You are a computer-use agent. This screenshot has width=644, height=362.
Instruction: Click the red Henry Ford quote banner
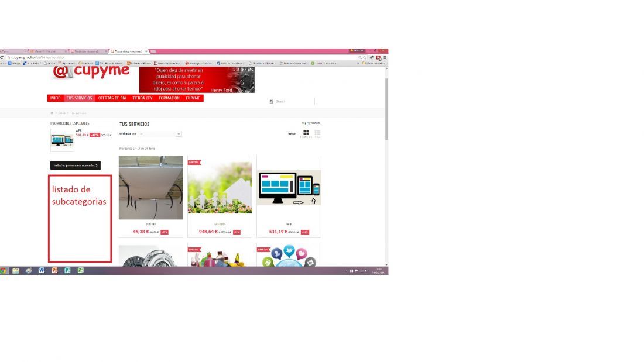click(x=197, y=80)
